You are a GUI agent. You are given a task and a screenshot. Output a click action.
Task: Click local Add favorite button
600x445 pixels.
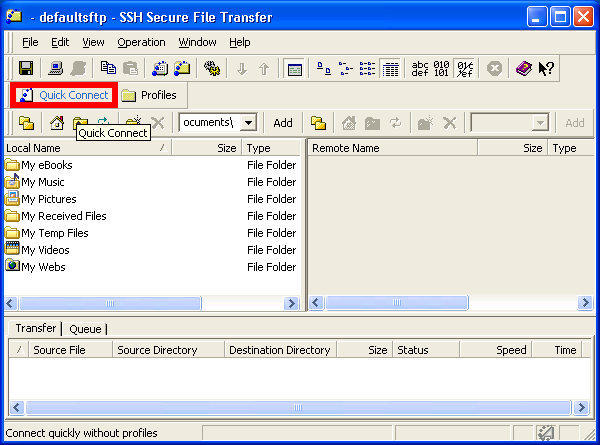(x=283, y=123)
